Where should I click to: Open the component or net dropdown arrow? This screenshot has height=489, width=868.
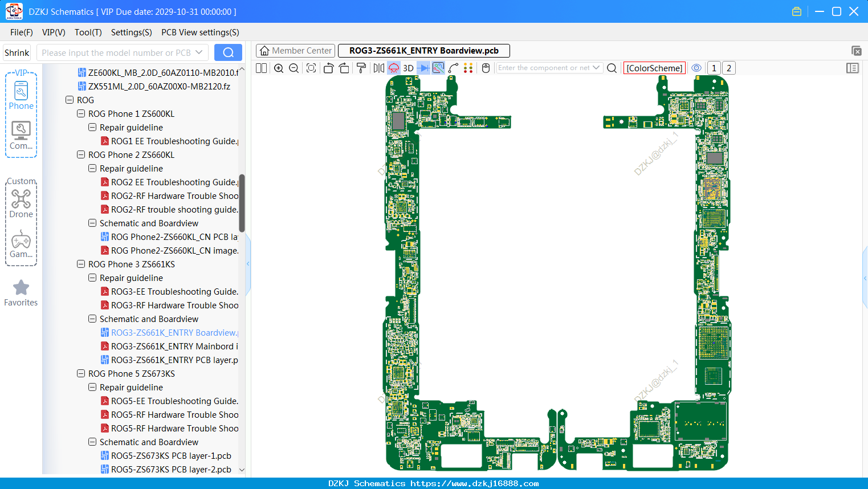pos(596,68)
